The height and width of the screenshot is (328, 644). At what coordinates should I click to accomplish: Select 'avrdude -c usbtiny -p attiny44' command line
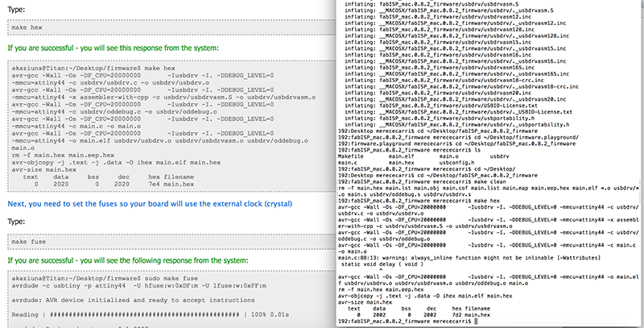pos(138,285)
